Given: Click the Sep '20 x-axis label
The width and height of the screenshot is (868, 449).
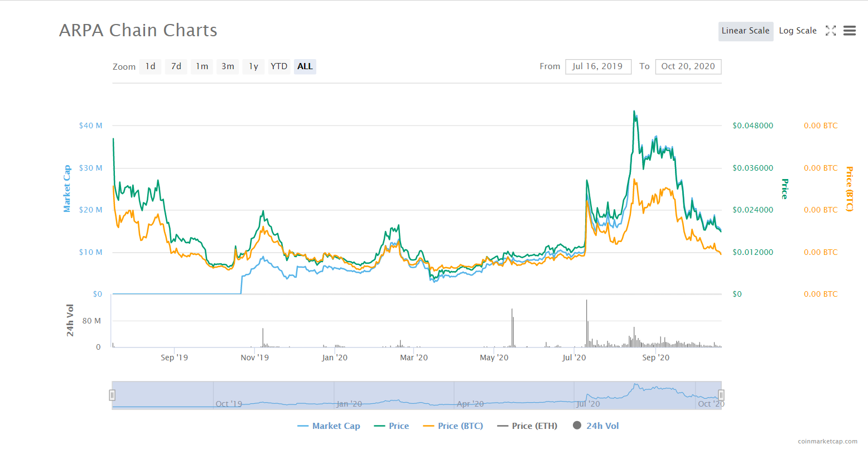Looking at the screenshot, I should coord(656,358).
